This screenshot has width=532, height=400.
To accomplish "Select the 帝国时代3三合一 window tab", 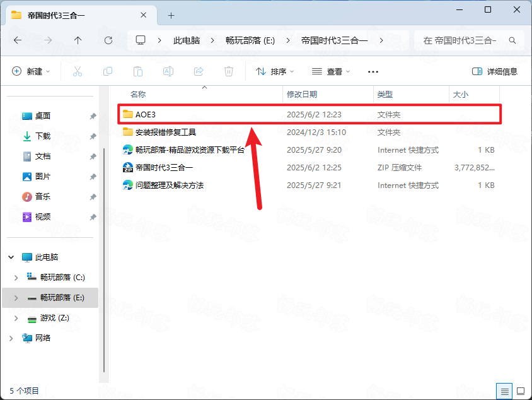I will (81, 15).
